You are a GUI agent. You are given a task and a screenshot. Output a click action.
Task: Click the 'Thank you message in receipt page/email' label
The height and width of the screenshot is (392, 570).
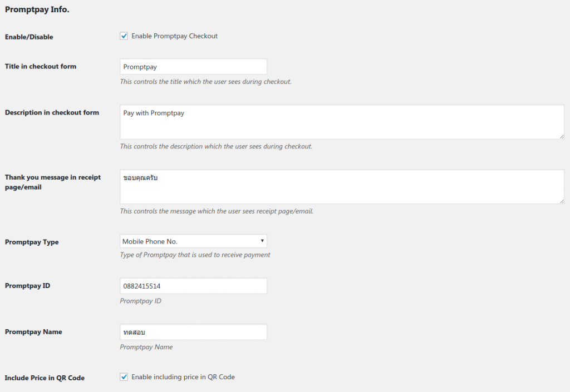pos(53,182)
